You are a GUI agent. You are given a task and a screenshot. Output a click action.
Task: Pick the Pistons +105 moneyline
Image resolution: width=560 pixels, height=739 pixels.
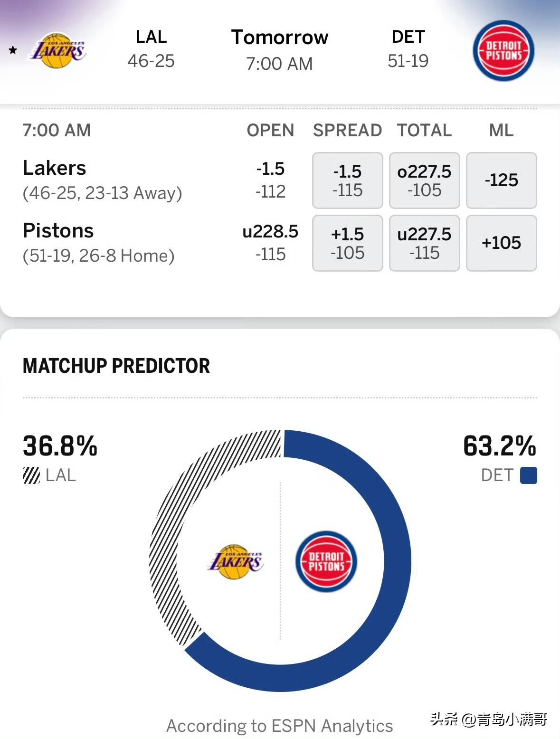tap(501, 243)
